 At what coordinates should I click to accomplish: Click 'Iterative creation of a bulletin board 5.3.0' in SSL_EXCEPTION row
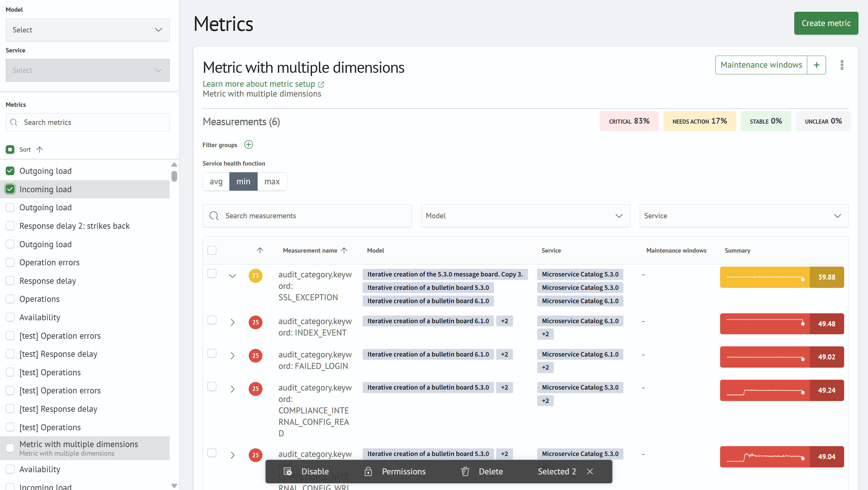(428, 288)
